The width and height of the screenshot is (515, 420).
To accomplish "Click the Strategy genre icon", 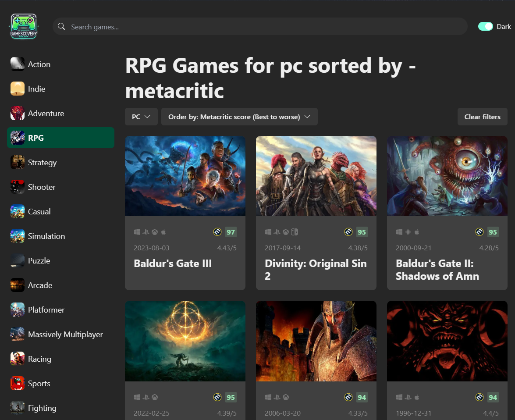I will click(x=18, y=162).
